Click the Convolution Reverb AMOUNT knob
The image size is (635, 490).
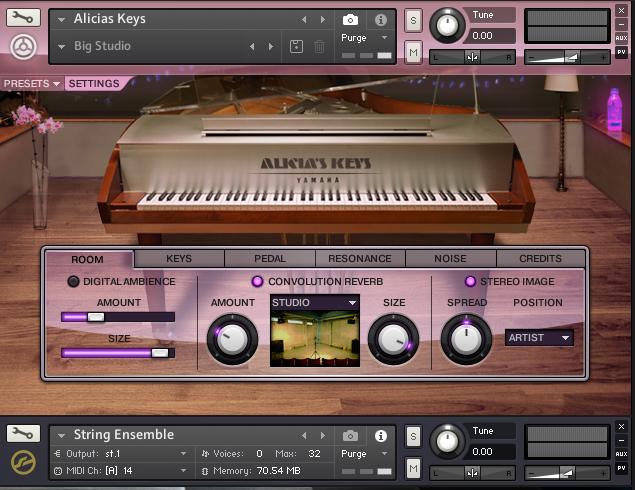pos(232,339)
